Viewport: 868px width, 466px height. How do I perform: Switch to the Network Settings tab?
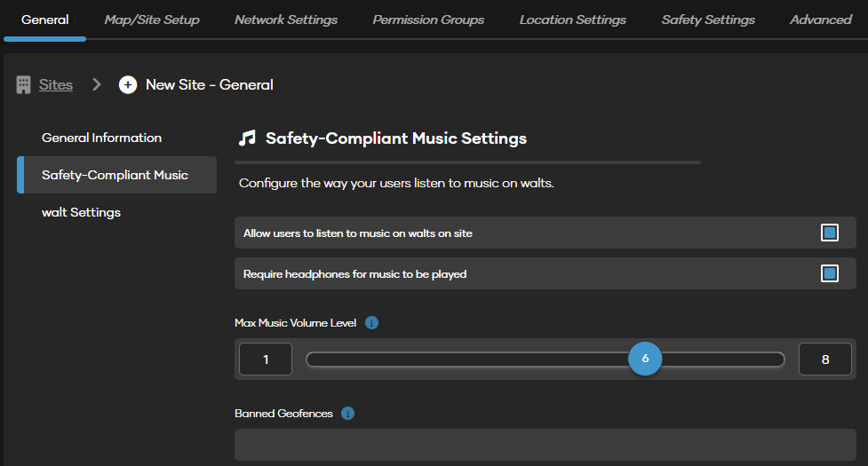pos(286,20)
